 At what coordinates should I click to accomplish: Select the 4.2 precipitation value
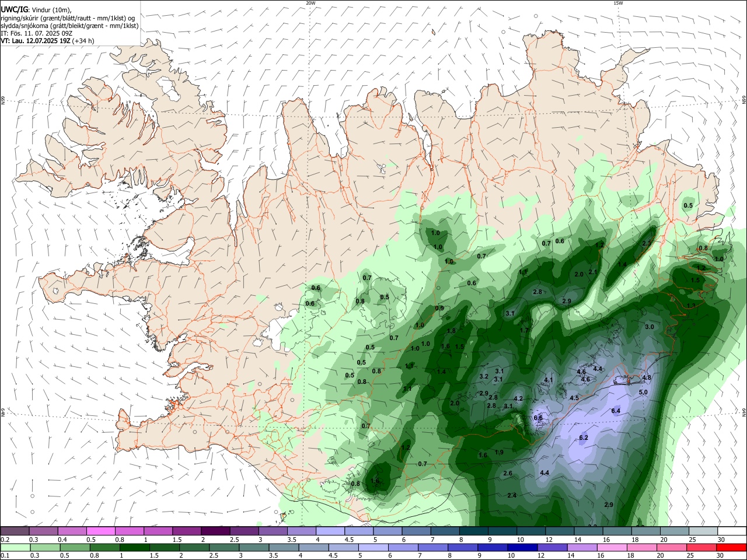[x=518, y=399]
